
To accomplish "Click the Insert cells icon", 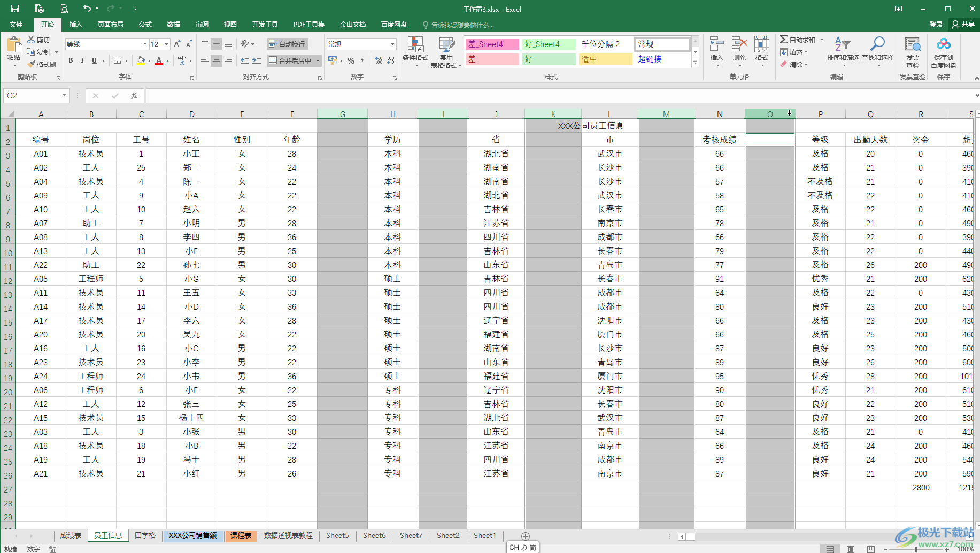I will (x=716, y=44).
